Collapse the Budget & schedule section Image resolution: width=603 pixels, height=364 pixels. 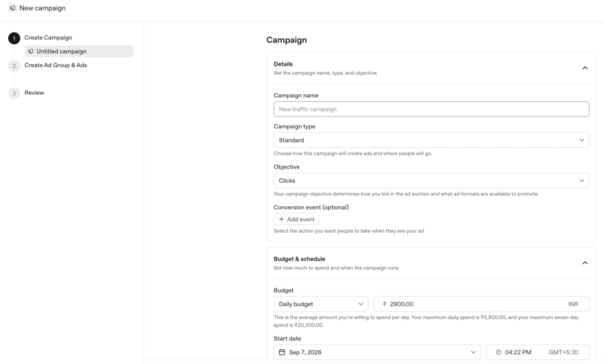tap(585, 263)
